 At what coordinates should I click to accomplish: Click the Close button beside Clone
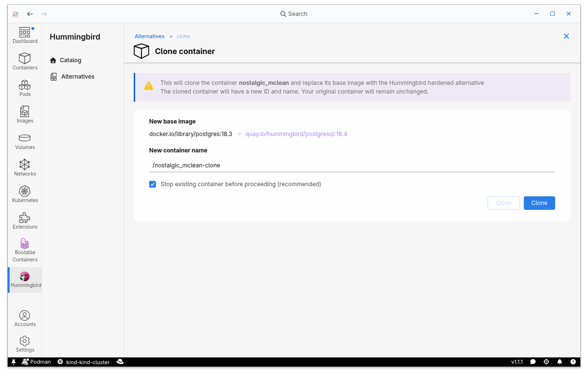coord(504,203)
